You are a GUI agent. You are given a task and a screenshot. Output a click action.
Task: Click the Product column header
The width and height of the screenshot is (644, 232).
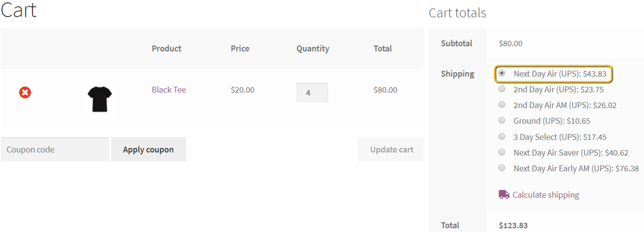(x=166, y=49)
